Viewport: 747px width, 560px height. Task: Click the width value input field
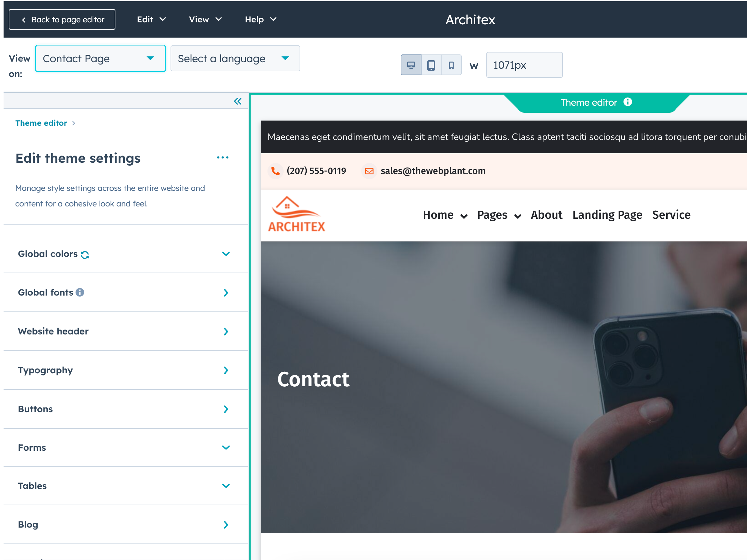524,65
